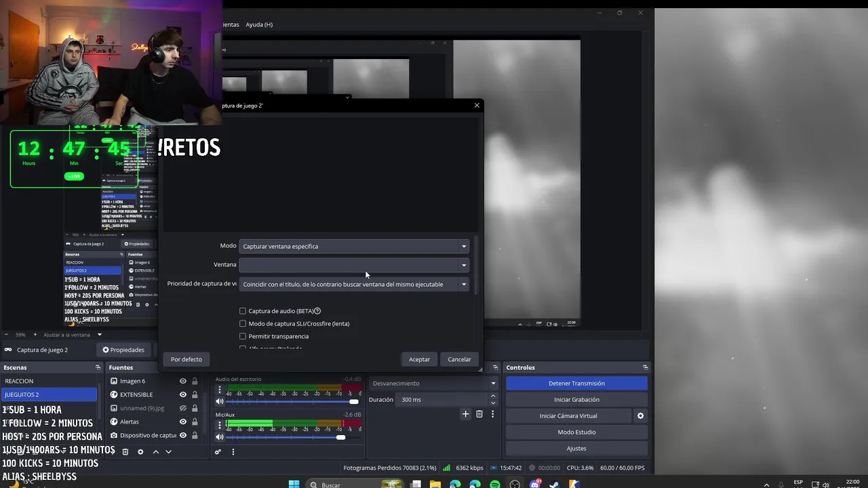Click Iniciar Grabación button
The height and width of the screenshot is (488, 868).
tap(576, 400)
